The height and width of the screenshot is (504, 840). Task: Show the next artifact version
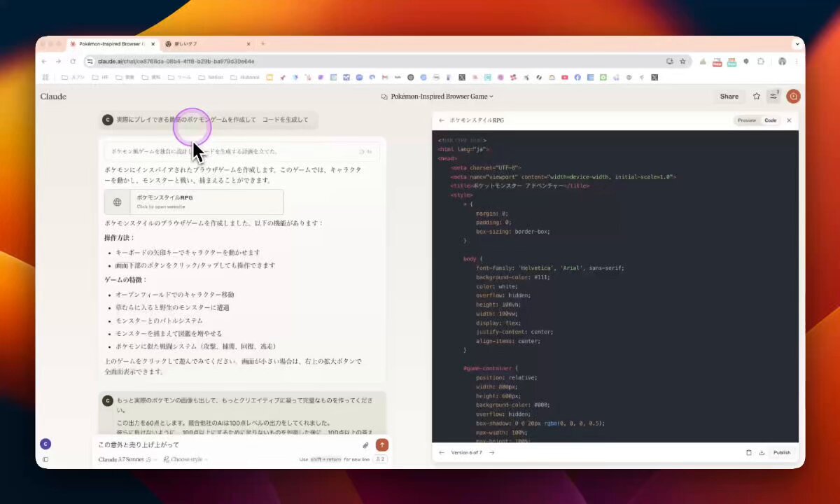(x=491, y=452)
